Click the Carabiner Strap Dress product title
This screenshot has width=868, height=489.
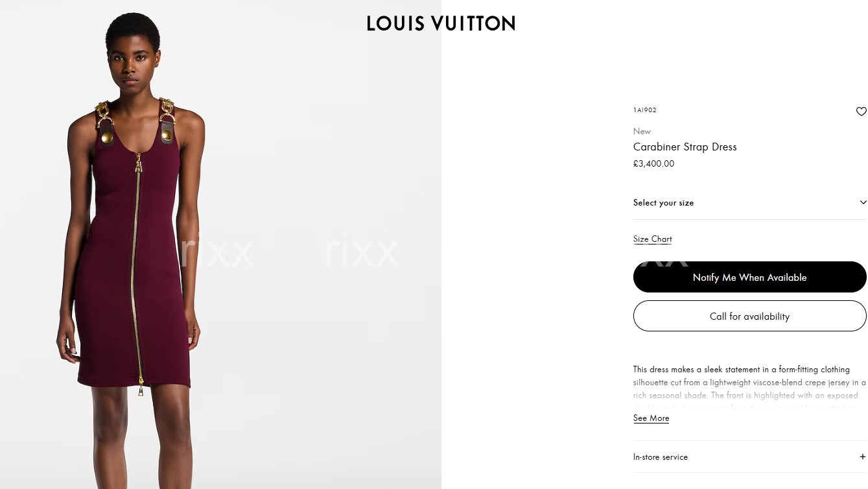coord(685,147)
